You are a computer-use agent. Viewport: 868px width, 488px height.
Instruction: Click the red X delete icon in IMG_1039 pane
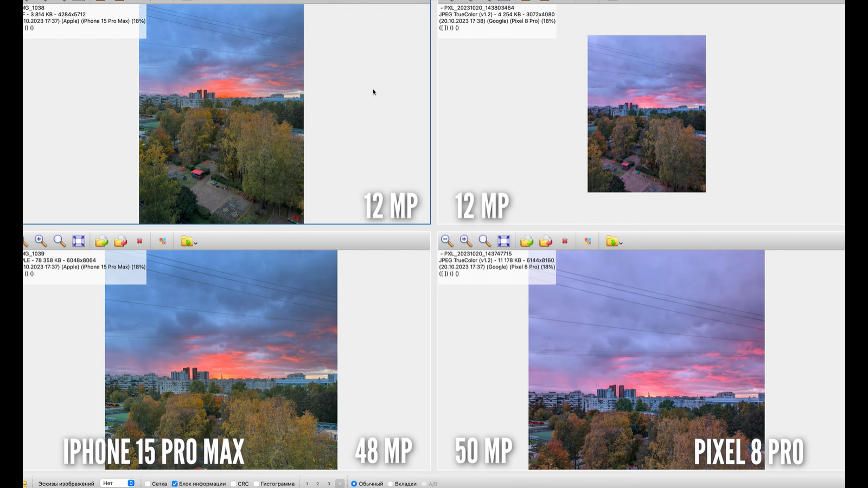click(x=139, y=241)
